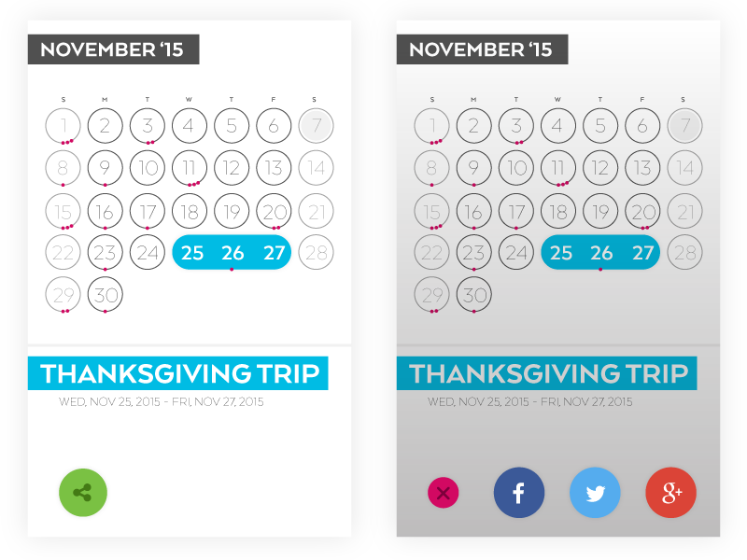Select November 5 in the gray dimmed calendar
Viewport: 747px width, 560px height.
click(x=600, y=126)
